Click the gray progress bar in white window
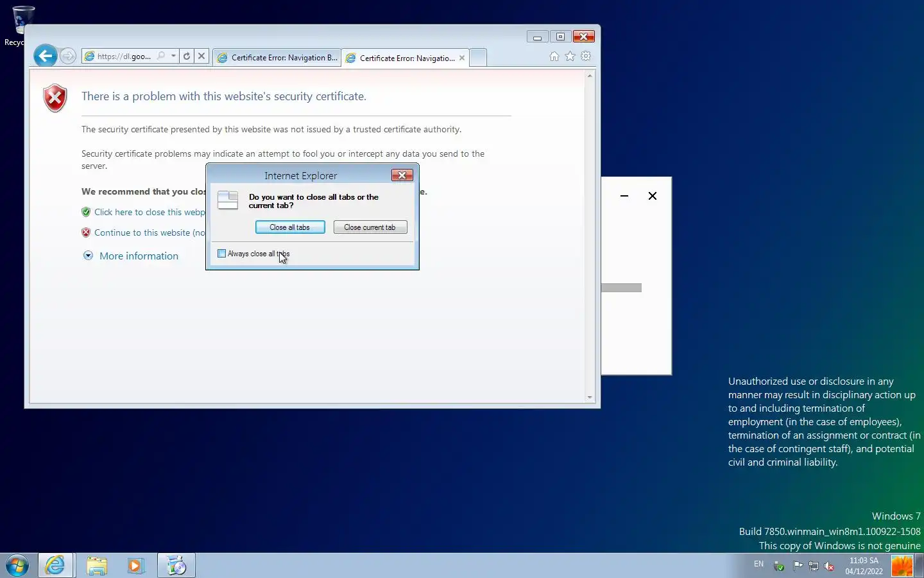Viewport: 924px width, 578px height. coord(622,288)
